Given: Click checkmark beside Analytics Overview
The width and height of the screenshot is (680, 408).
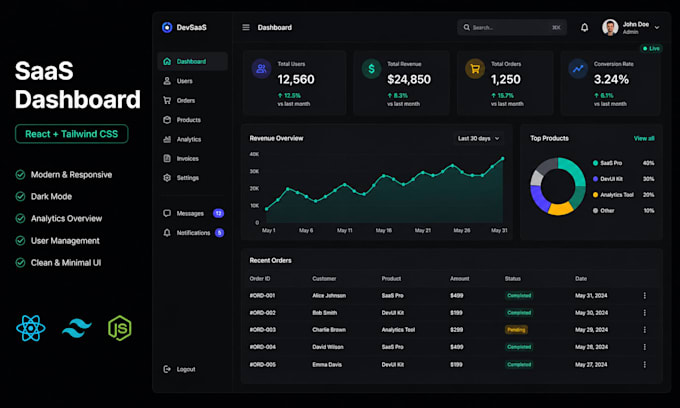Looking at the screenshot, I should [x=20, y=218].
